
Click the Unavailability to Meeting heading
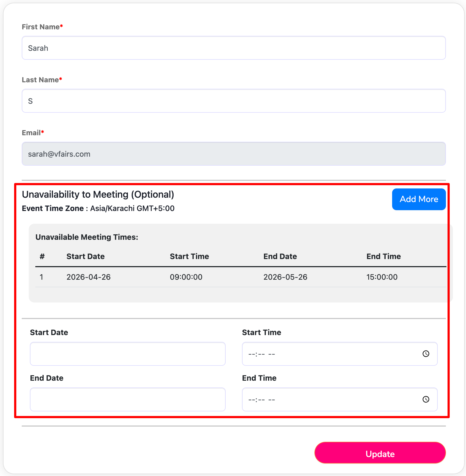[98, 194]
